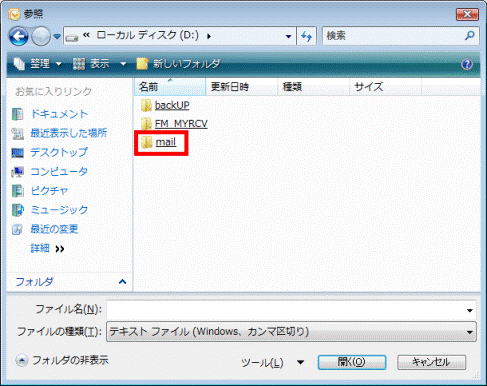The width and height of the screenshot is (487, 386).
Task: Expand the arrow after ローカル ディスク (D:)
Action: [209, 36]
